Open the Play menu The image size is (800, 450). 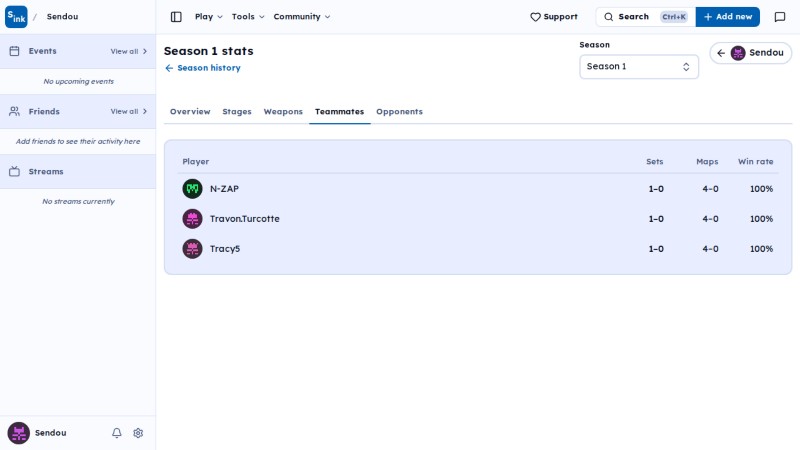[x=209, y=17]
